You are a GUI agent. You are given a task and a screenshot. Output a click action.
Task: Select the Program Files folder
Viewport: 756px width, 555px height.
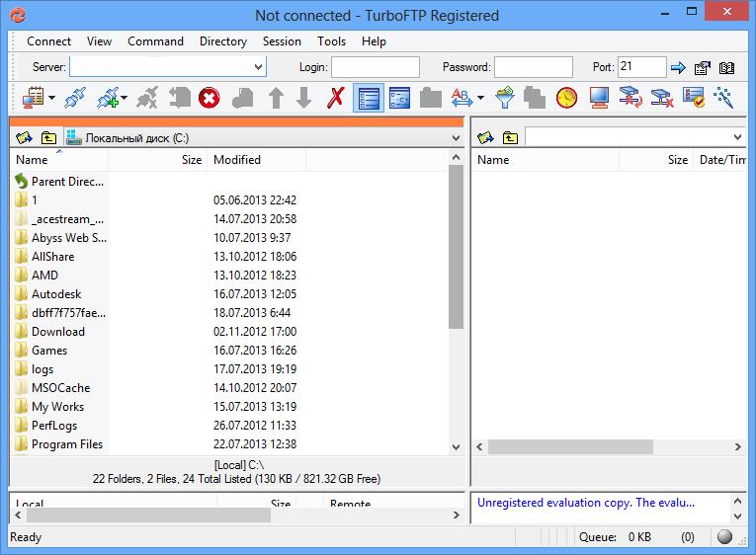(66, 444)
